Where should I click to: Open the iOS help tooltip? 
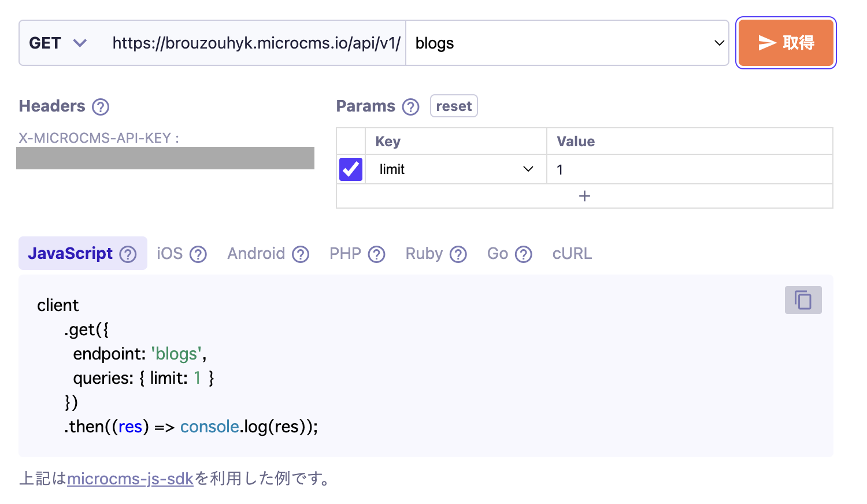(197, 254)
